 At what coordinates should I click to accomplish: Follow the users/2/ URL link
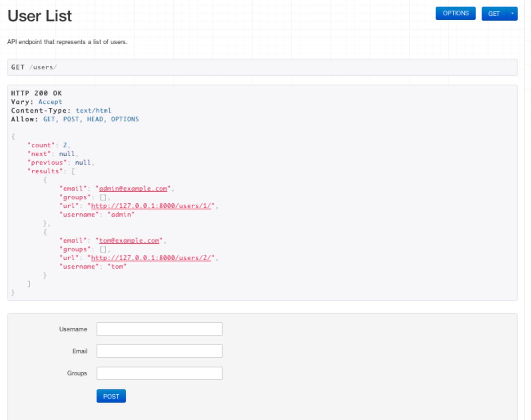pyautogui.click(x=151, y=258)
